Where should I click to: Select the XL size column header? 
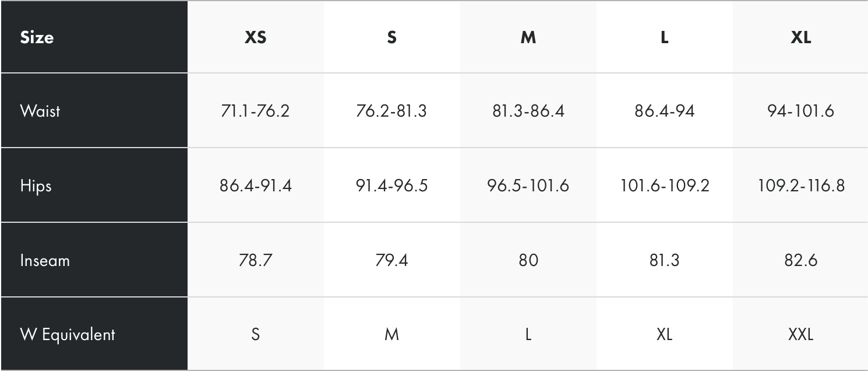point(801,37)
